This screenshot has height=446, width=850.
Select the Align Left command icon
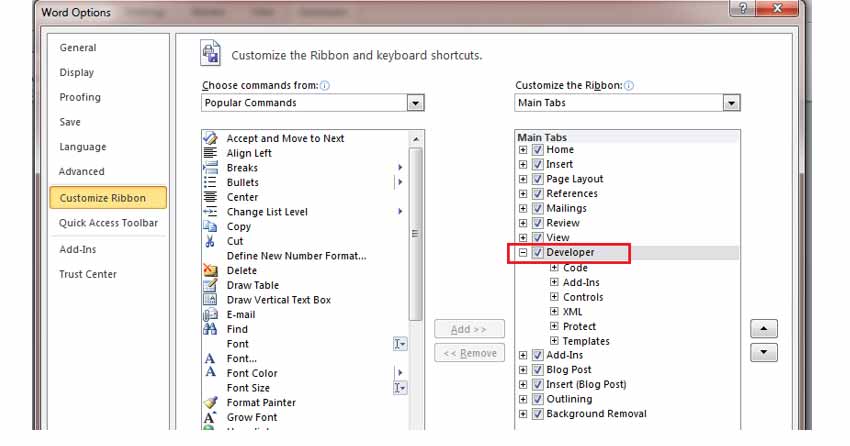(x=210, y=153)
